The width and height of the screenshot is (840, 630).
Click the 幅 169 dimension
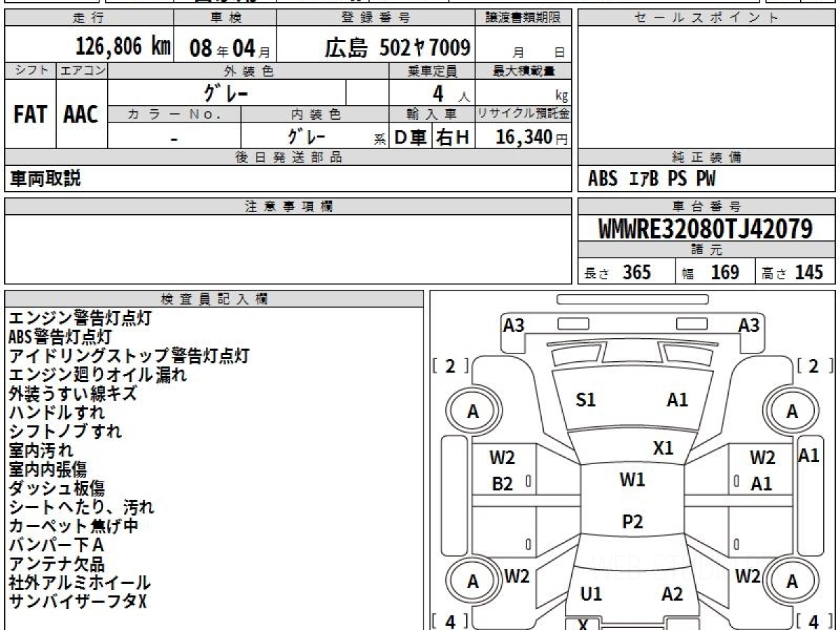tap(711, 272)
